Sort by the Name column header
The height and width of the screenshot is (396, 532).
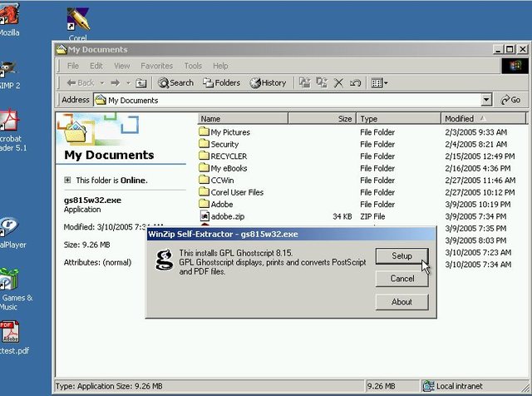242,118
